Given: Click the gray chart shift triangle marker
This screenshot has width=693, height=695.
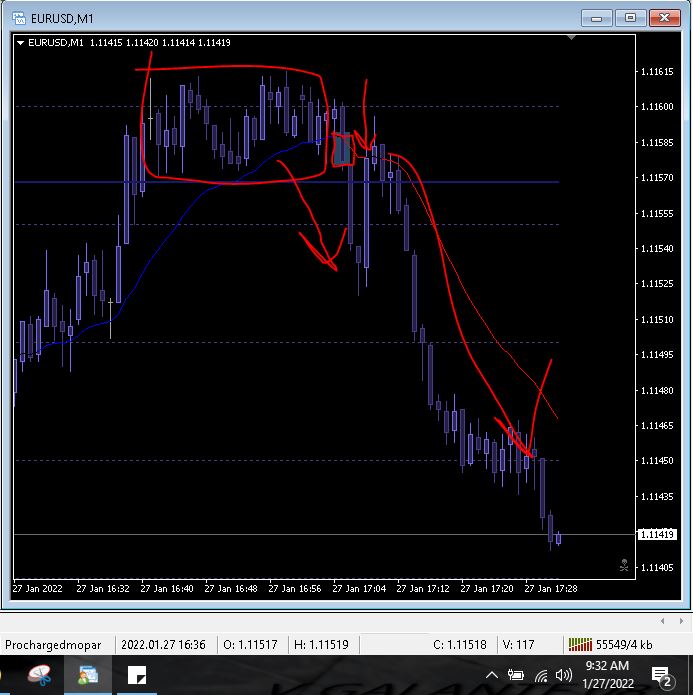Looking at the screenshot, I should (x=571, y=38).
